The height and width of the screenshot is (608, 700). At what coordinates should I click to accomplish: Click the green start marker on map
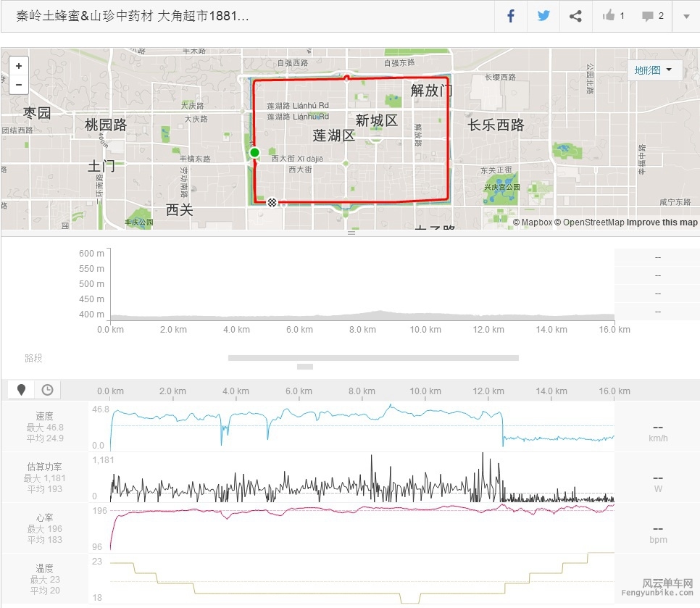(x=254, y=152)
